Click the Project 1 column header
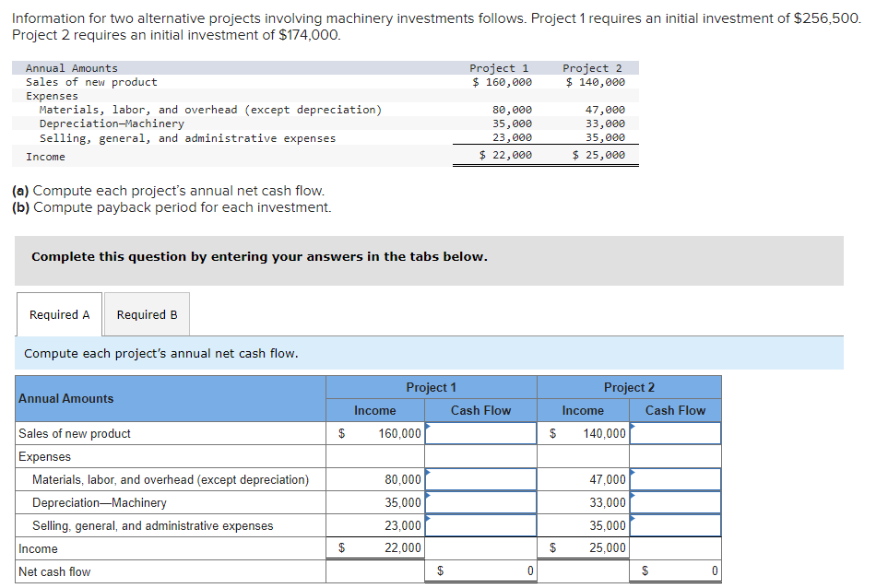The width and height of the screenshot is (888, 588). click(431, 386)
